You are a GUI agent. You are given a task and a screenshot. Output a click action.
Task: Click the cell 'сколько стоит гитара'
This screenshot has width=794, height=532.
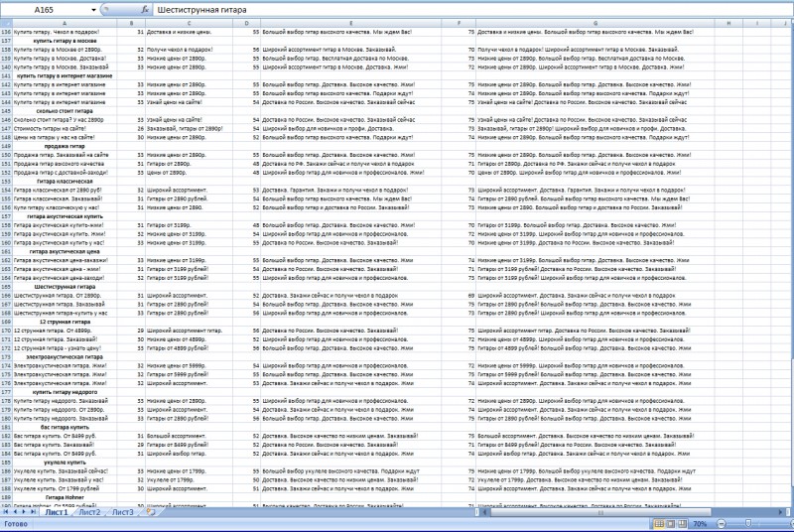[x=65, y=111]
